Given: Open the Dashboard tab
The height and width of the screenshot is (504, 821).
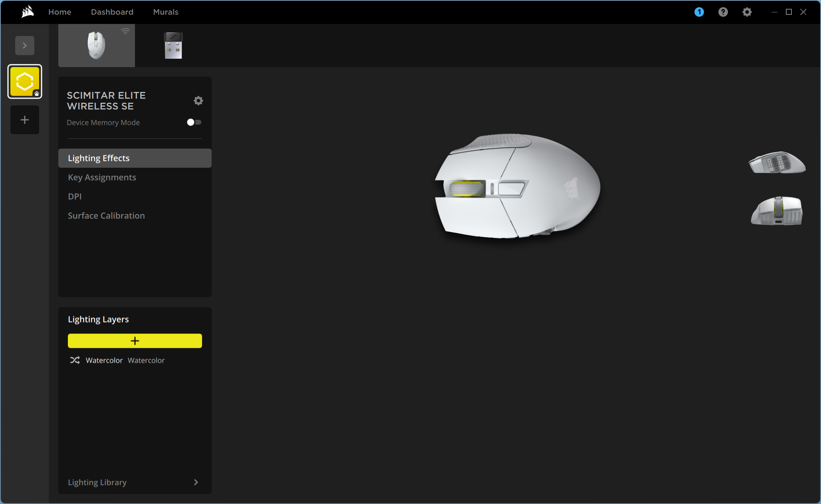Looking at the screenshot, I should click(x=112, y=12).
